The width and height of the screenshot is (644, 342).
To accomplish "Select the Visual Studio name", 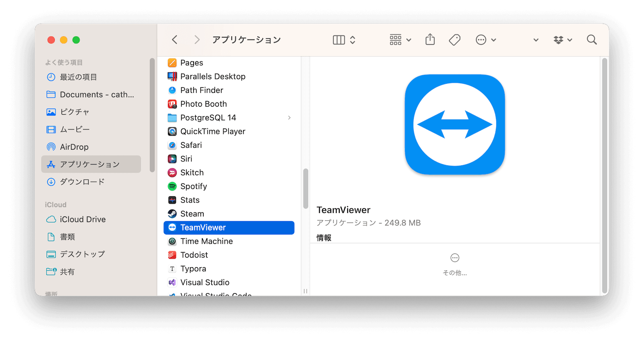I will [205, 282].
